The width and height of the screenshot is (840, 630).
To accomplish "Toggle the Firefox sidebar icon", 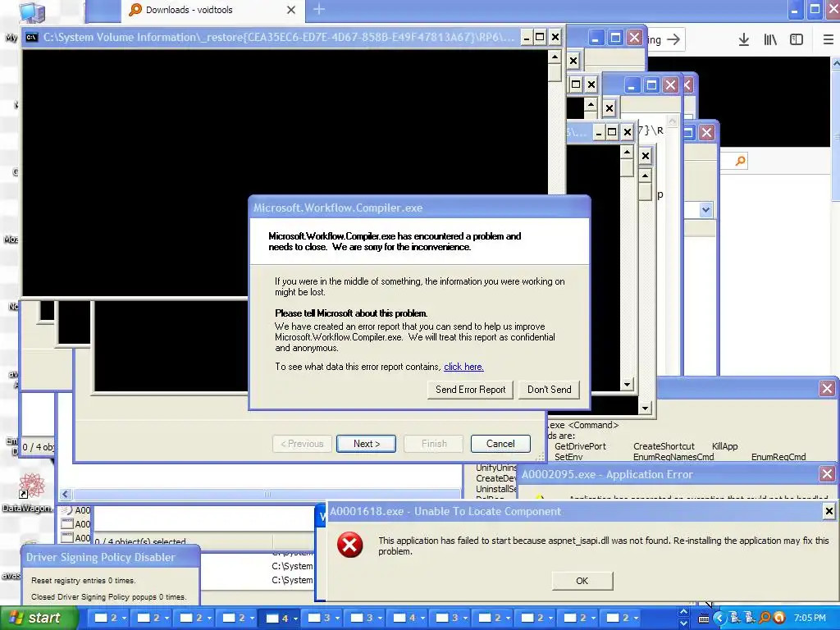I will click(797, 39).
